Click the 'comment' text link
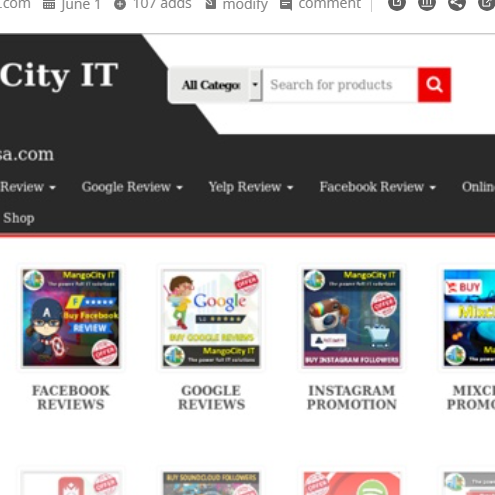 tap(330, 4)
